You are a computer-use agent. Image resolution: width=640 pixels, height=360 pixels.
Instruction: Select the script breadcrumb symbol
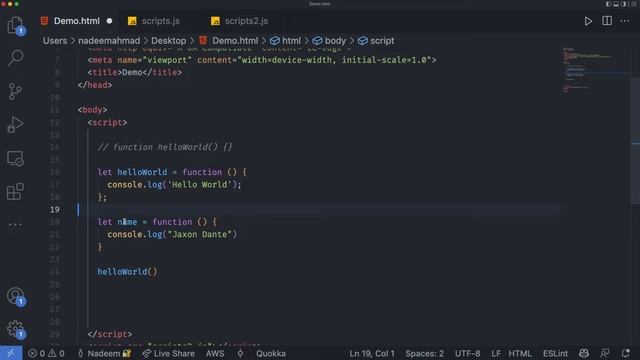pyautogui.click(x=376, y=41)
